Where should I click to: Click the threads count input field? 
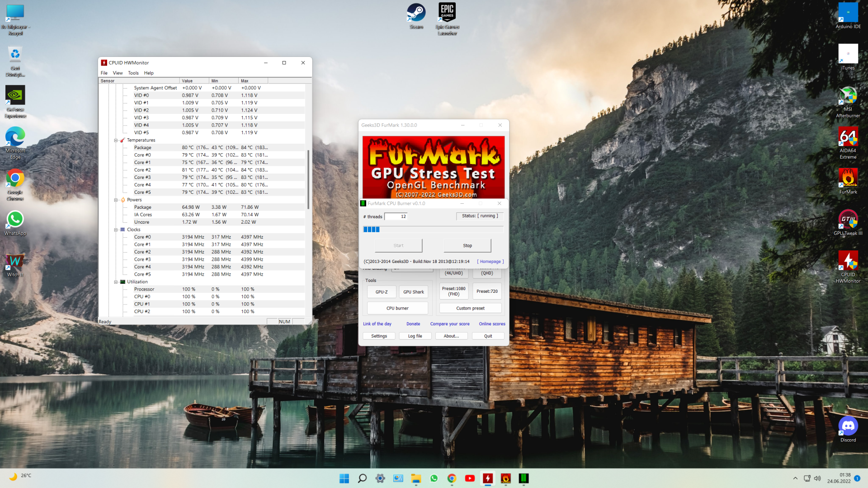tap(396, 216)
